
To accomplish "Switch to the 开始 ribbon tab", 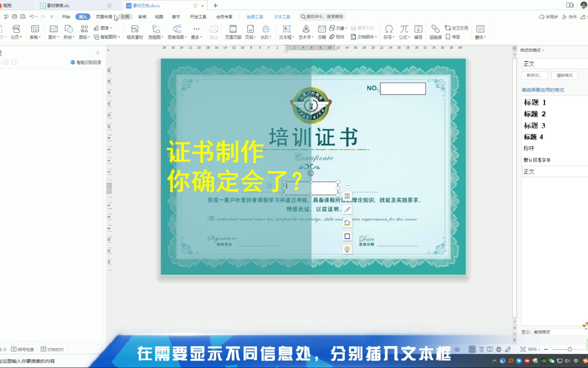I will click(x=66, y=17).
